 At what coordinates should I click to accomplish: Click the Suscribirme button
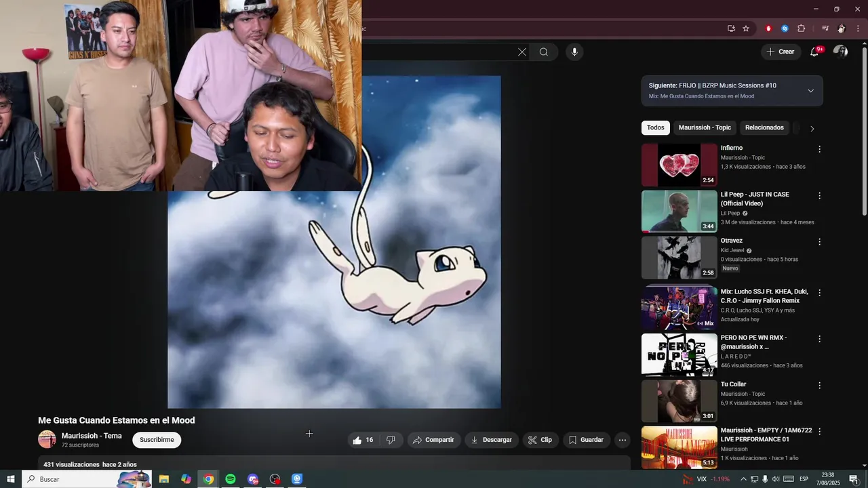157,440
